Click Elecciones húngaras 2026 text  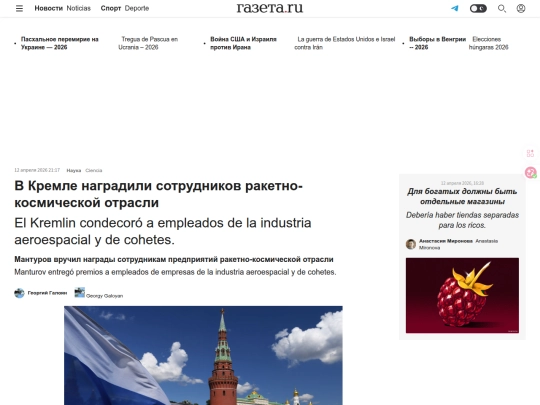(x=488, y=43)
